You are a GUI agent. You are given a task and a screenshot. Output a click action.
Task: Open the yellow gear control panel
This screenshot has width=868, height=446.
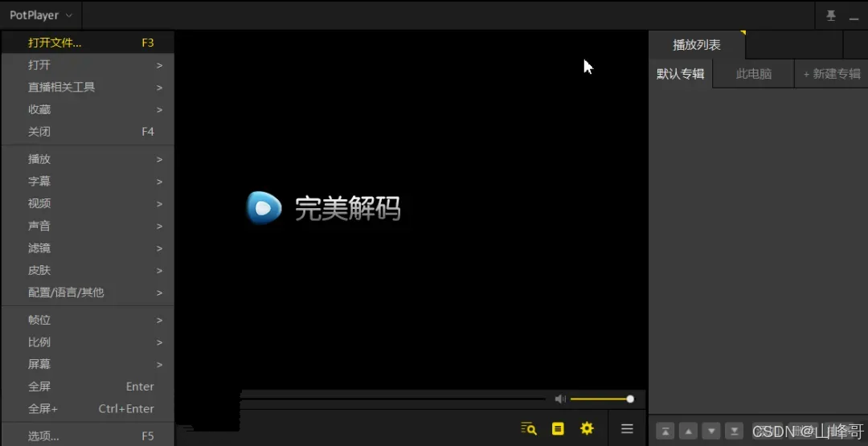pyautogui.click(x=587, y=428)
